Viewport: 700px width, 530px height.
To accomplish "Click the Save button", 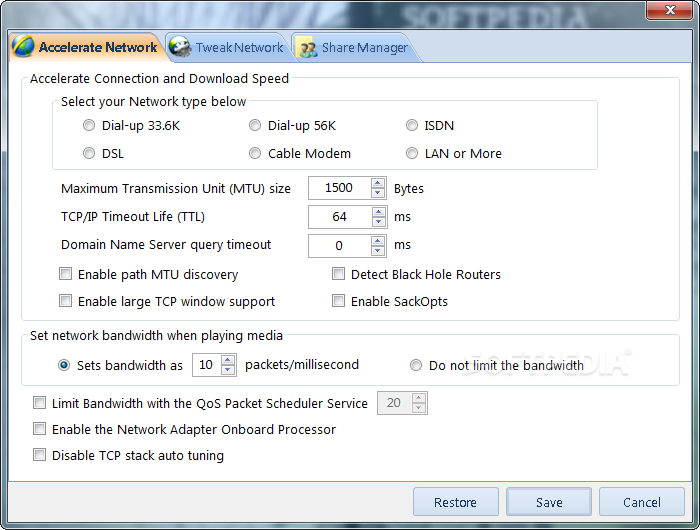I will point(549,502).
